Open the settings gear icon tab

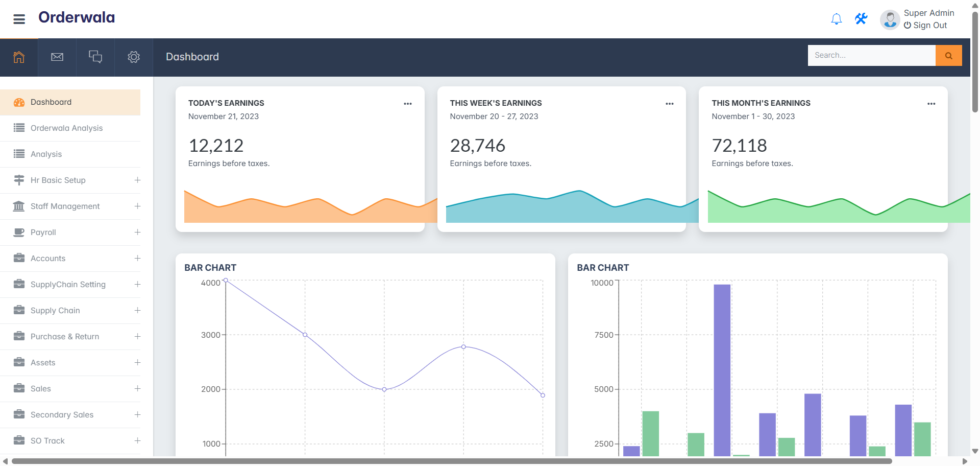(134, 57)
